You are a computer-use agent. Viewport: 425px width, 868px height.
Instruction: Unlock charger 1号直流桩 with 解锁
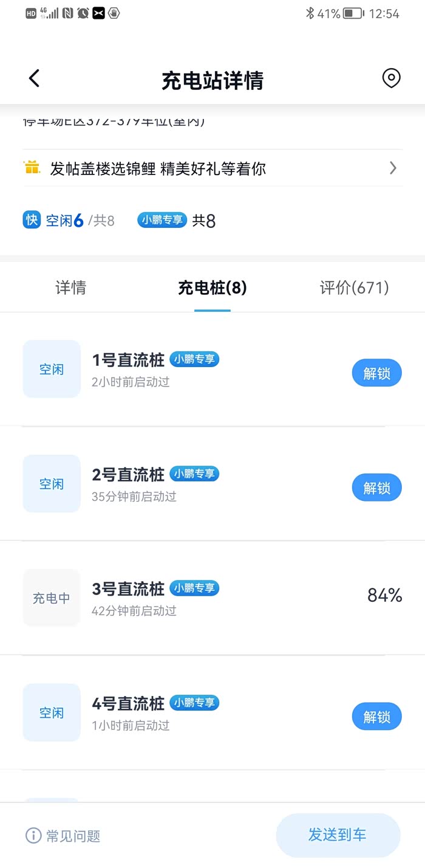click(x=376, y=373)
